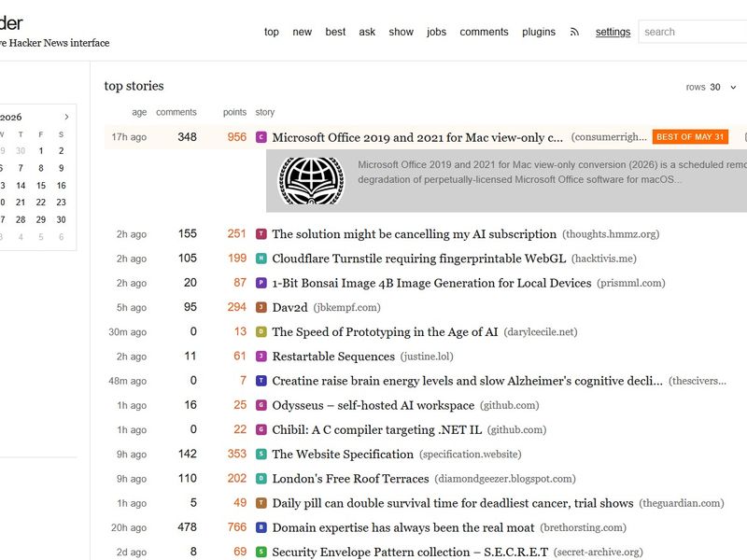Select day 1 in the calendar

[41, 151]
